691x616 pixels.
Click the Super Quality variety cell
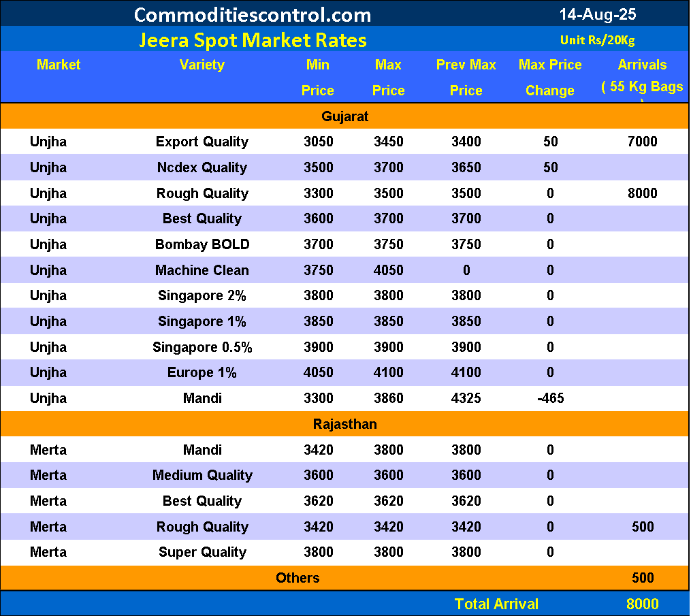pyautogui.click(x=202, y=552)
